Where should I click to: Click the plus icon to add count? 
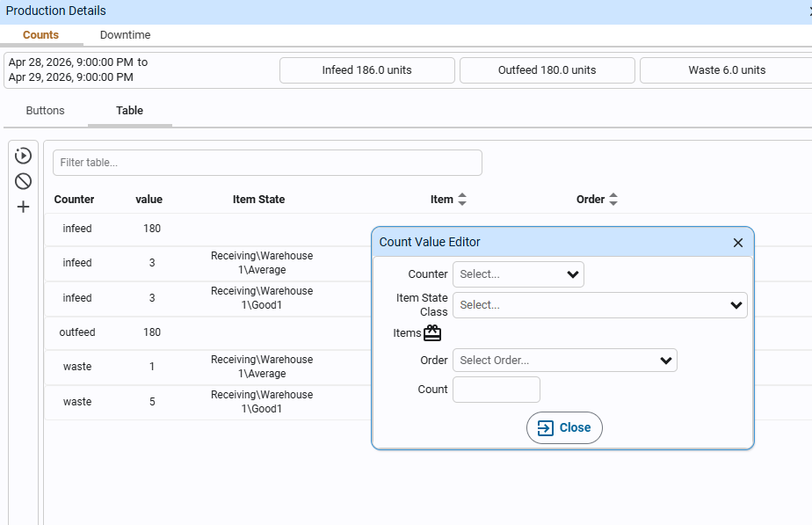[24, 207]
